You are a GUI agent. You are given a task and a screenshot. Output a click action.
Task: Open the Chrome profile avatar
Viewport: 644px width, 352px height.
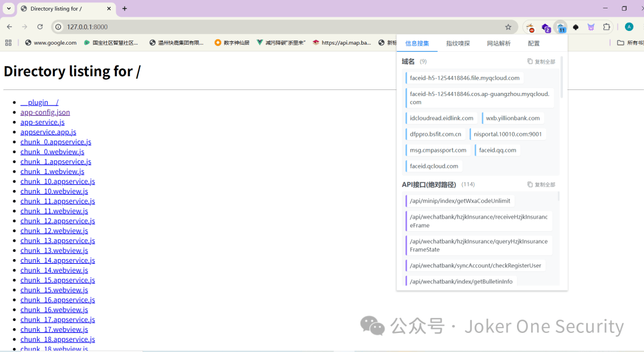click(628, 27)
